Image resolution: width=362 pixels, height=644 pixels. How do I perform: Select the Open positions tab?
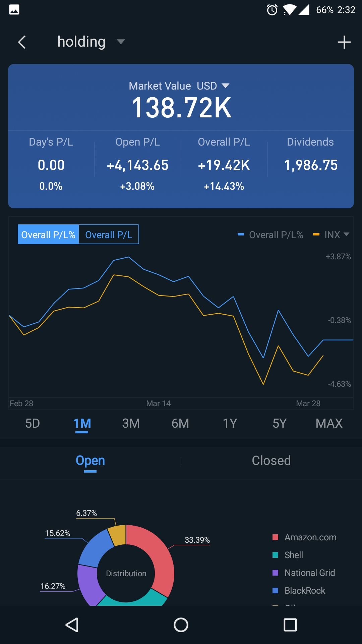click(x=90, y=461)
